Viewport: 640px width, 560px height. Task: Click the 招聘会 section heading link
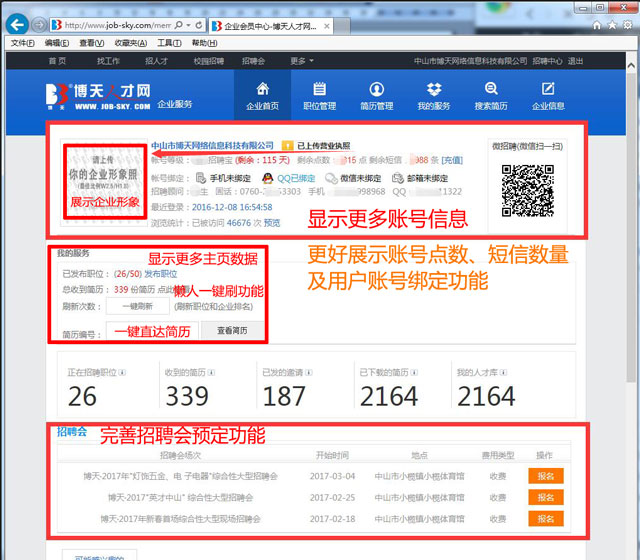pos(72,431)
